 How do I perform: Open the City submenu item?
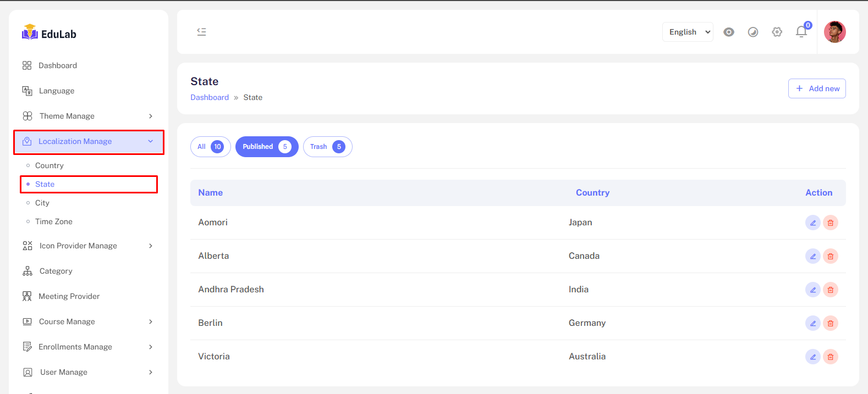(x=42, y=203)
